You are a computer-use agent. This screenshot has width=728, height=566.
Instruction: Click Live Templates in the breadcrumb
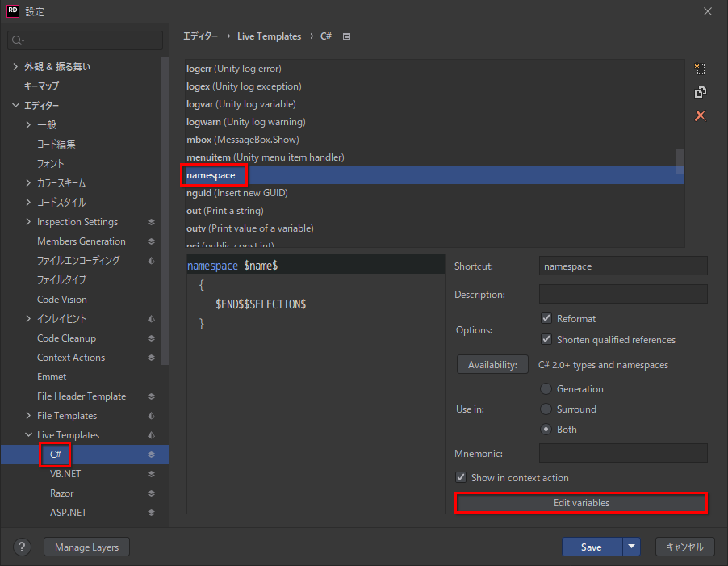(x=269, y=36)
